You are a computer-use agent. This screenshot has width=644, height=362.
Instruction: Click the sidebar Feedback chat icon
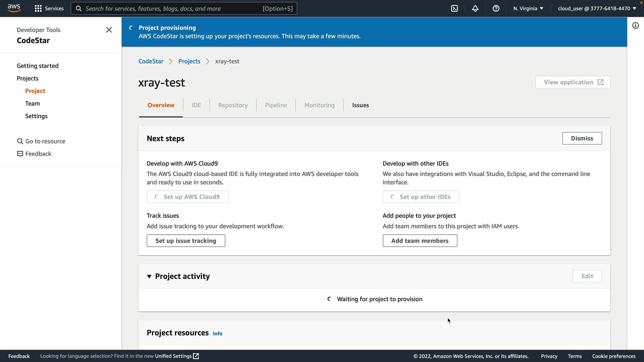[20, 154]
